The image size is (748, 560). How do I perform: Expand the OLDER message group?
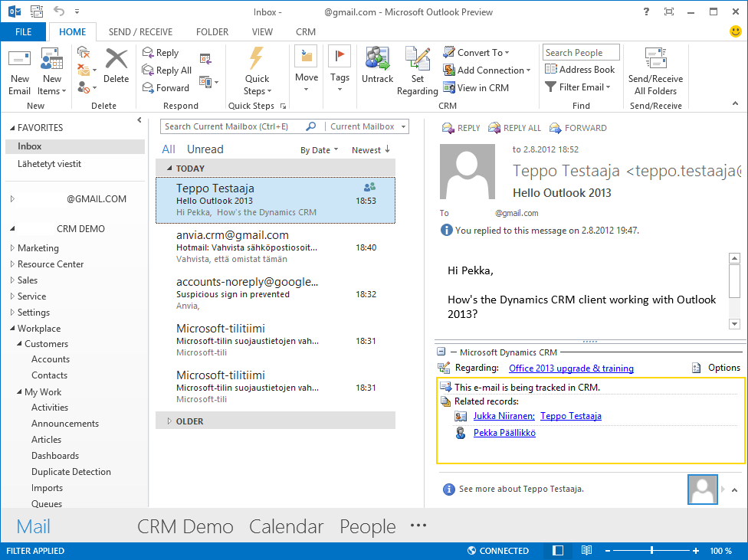[169, 421]
